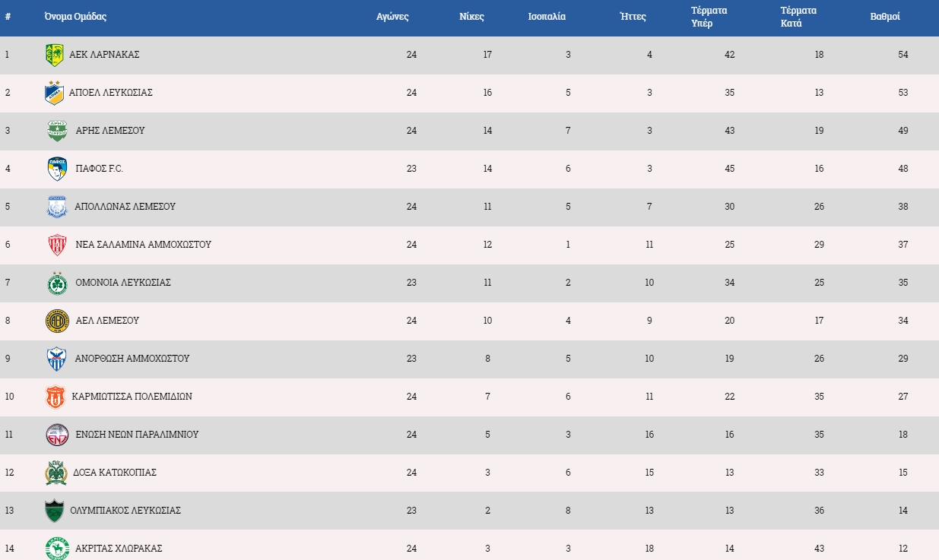Viewport: 939px width, 560px height.
Task: Click the ΑΕΚ ΛΑΡΝΑΚΑΣ team crest
Action: [x=55, y=55]
